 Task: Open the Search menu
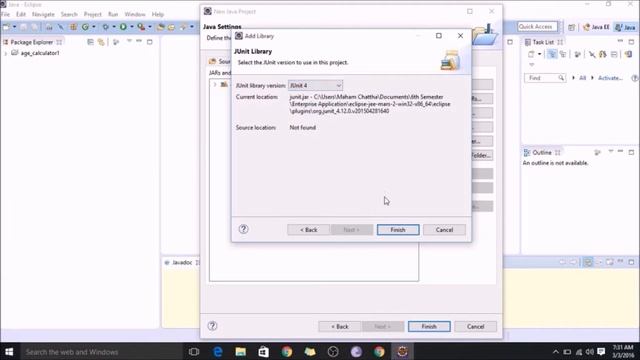[x=69, y=14]
